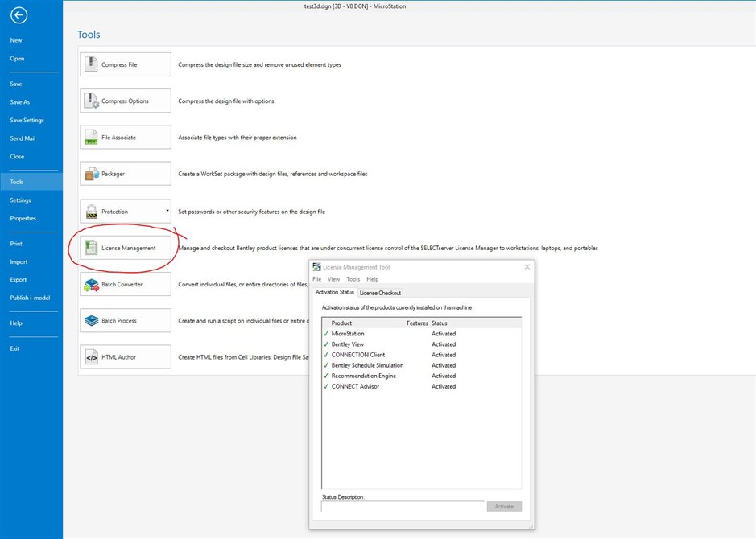Expand the Protection dropdown arrow
Image resolution: width=756 pixels, height=539 pixels.
tap(167, 211)
